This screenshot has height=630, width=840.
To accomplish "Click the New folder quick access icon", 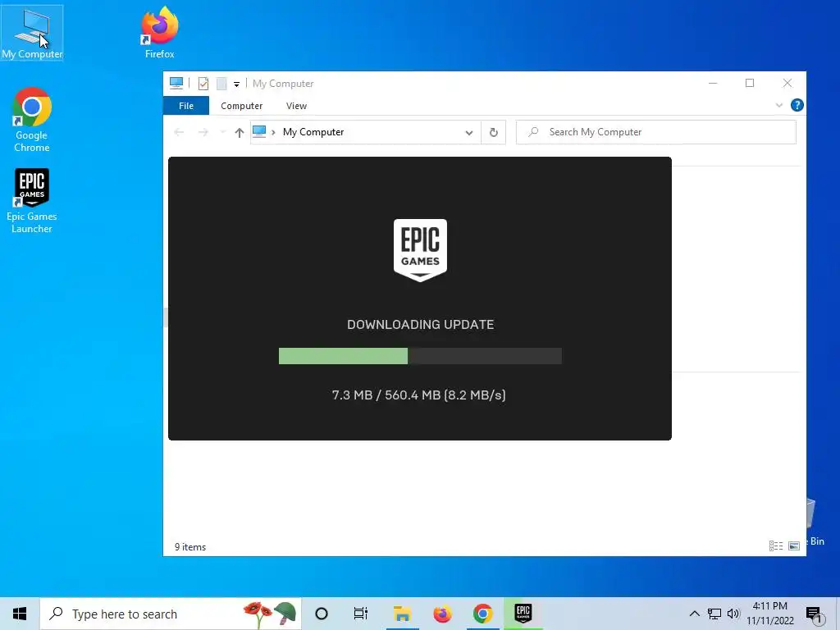I will point(221,84).
